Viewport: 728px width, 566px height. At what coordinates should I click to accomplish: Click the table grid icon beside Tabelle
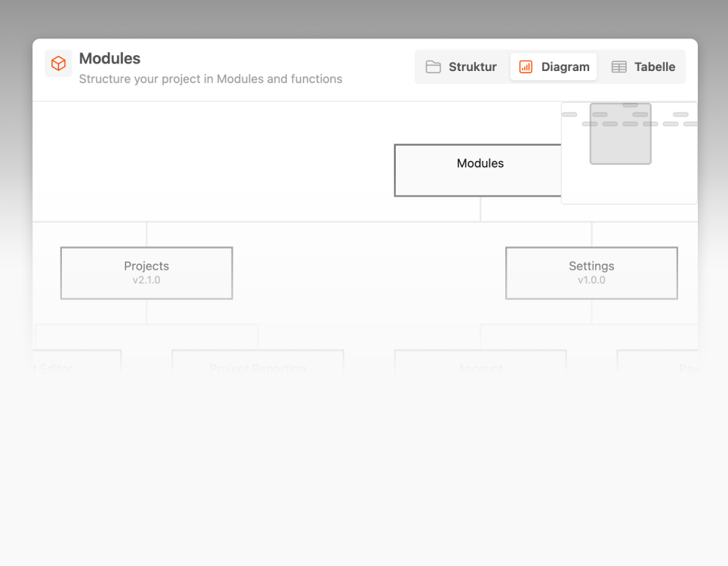[618, 66]
